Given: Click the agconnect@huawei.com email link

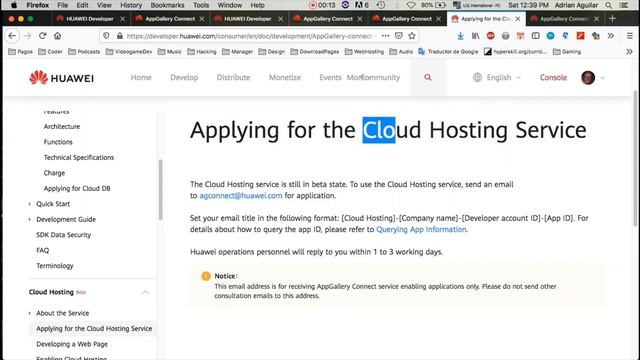Looking at the screenshot, I should click(x=241, y=196).
